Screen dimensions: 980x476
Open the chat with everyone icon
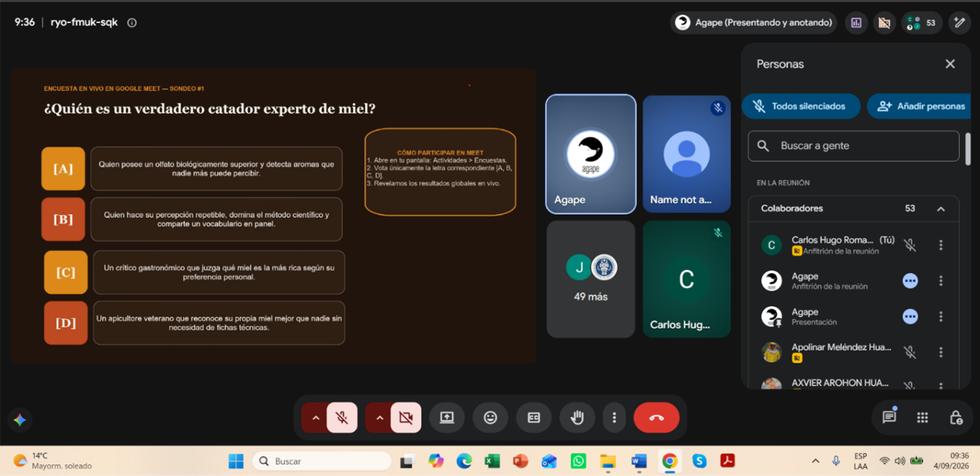[x=889, y=417]
